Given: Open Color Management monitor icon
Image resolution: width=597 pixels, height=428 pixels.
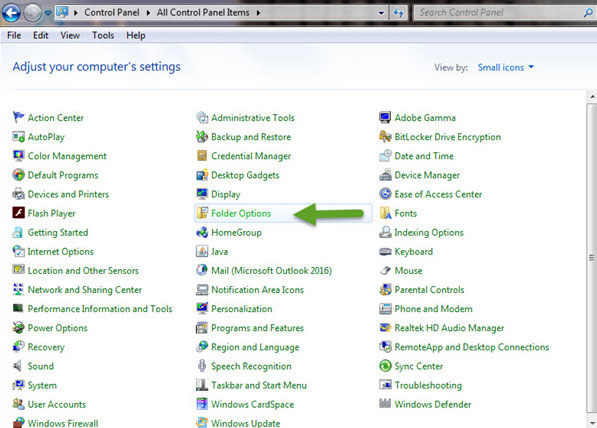Looking at the screenshot, I should [x=18, y=155].
